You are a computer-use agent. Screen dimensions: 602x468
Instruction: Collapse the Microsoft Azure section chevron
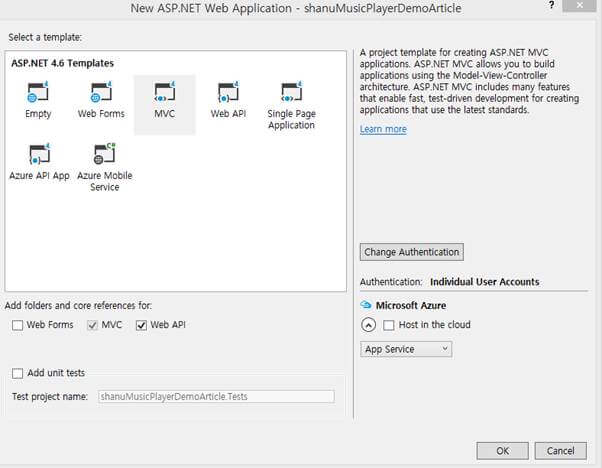(368, 325)
